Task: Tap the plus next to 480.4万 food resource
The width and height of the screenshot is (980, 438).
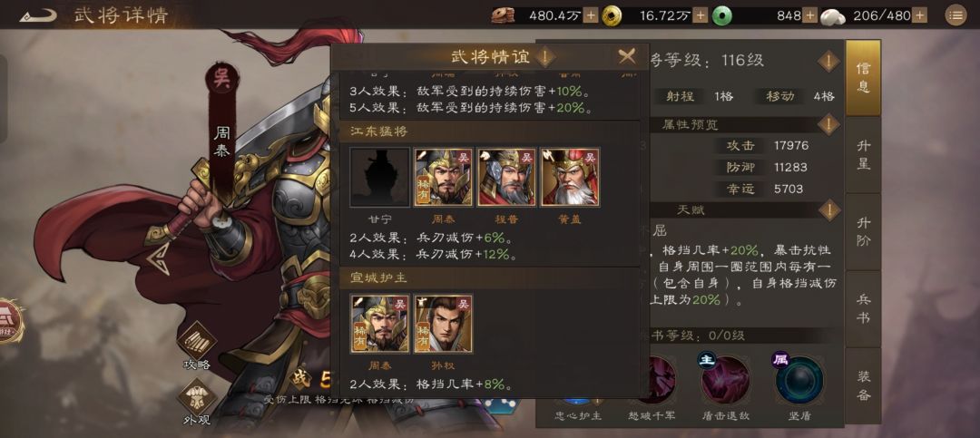Action: tap(591, 15)
